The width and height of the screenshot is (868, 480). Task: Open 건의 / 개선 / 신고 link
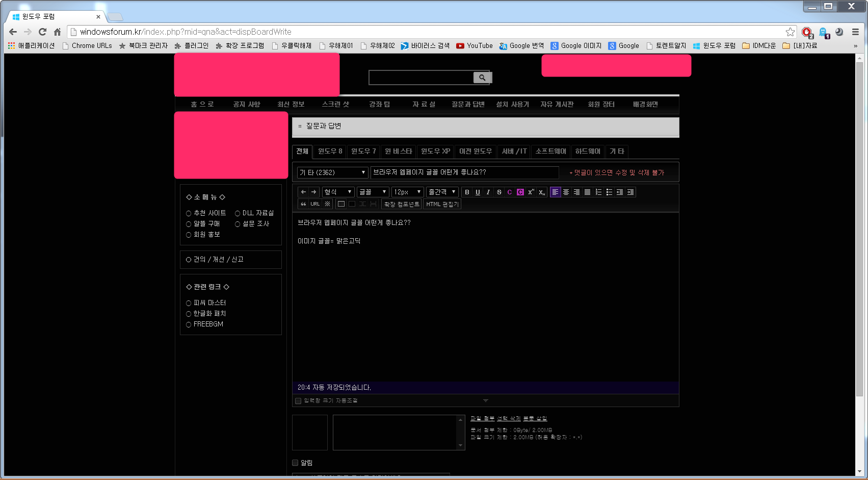[x=218, y=260]
